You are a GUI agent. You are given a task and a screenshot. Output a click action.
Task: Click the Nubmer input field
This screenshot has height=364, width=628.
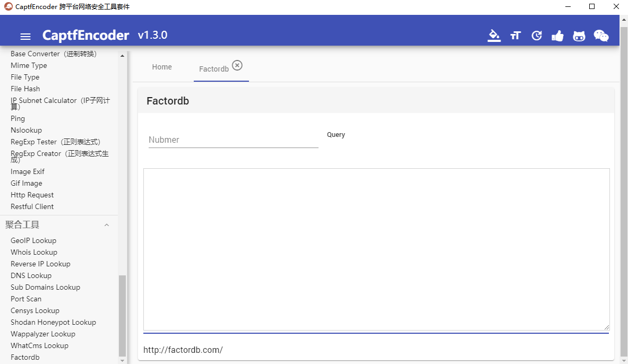(234, 140)
